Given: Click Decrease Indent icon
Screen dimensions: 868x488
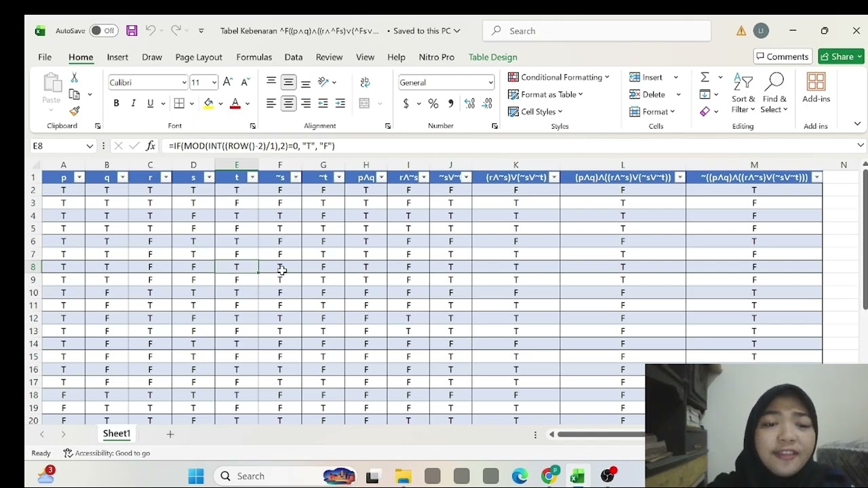Looking at the screenshot, I should point(323,103).
